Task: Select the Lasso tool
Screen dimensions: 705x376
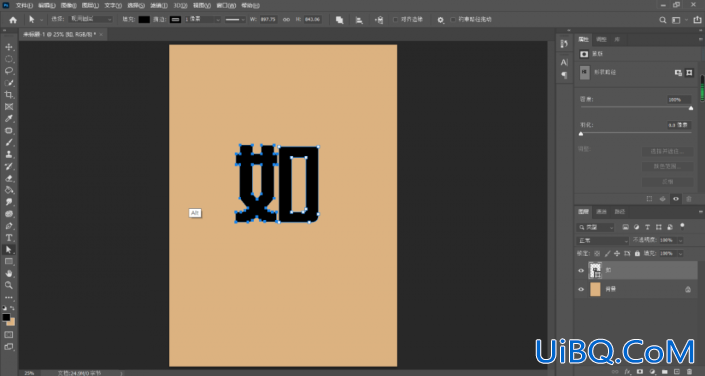Action: (9, 71)
